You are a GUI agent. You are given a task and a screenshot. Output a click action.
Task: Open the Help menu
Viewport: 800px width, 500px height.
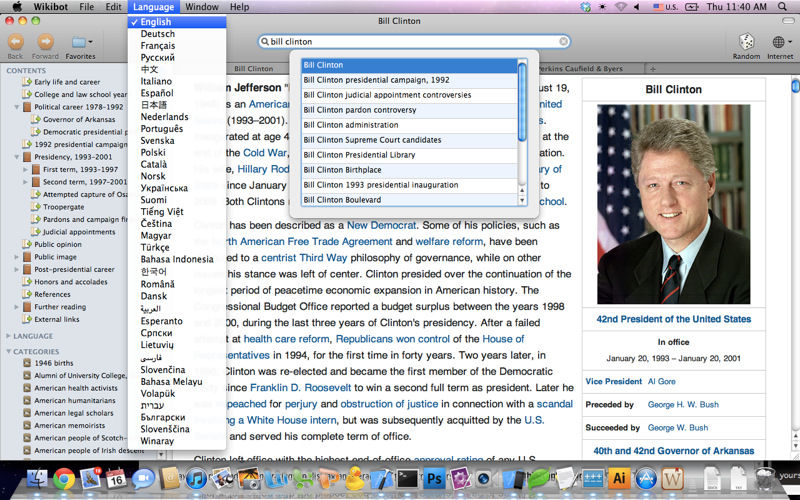(x=239, y=7)
